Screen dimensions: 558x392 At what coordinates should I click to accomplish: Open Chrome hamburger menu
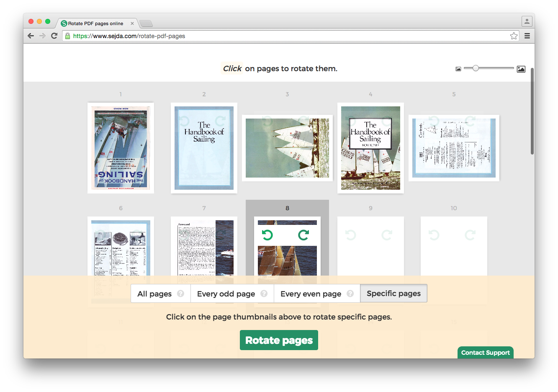pyautogui.click(x=527, y=36)
